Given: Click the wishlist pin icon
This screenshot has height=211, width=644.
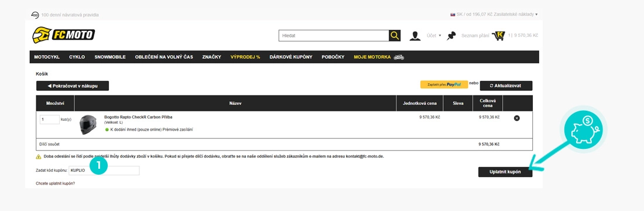Looking at the screenshot, I should [x=452, y=36].
